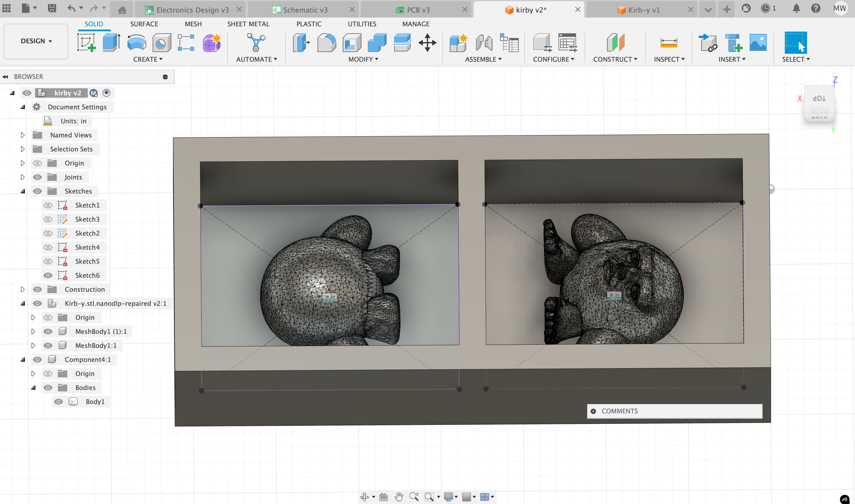Expand the COMMENTS panel
This screenshot has height=504, width=855.
593,411
